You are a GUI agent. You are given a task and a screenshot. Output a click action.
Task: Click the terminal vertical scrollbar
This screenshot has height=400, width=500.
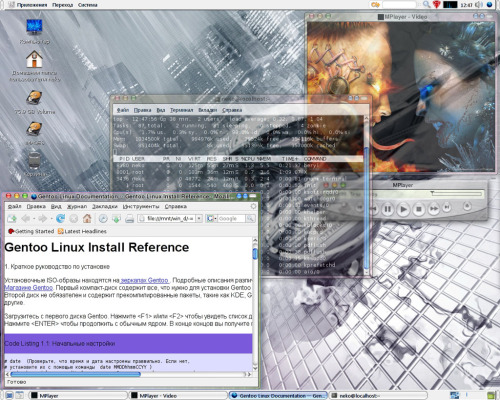coord(366,195)
